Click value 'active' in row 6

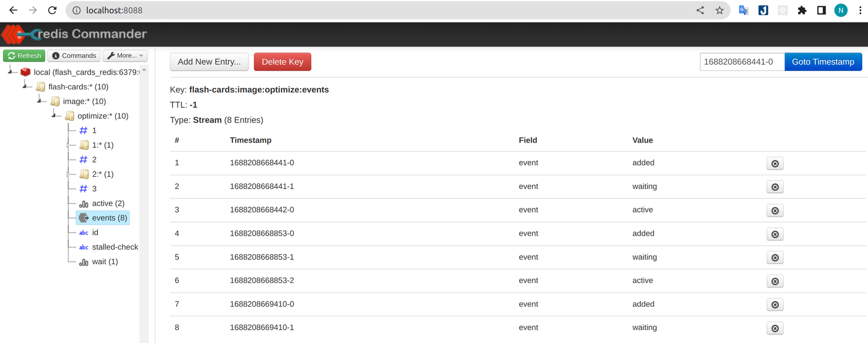pyautogui.click(x=642, y=281)
